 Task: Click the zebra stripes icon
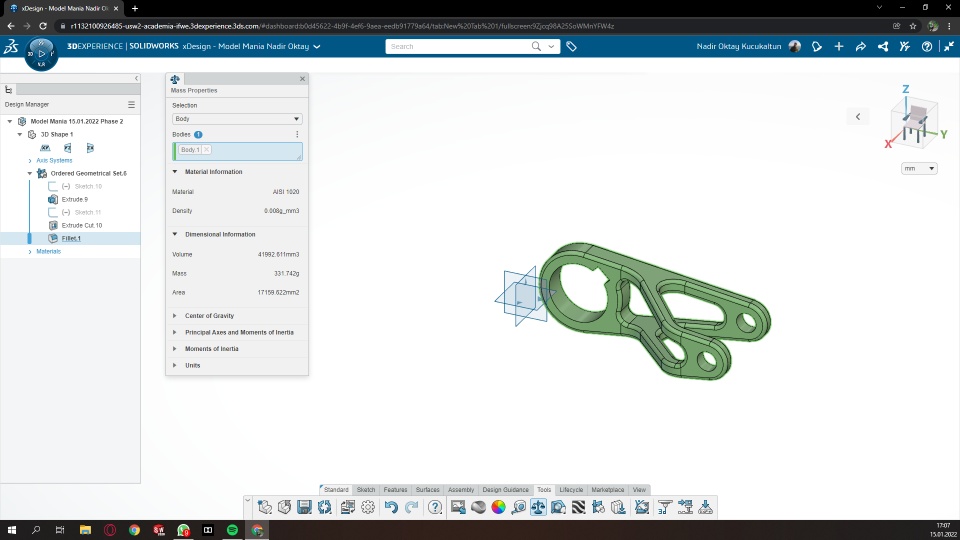pos(579,507)
